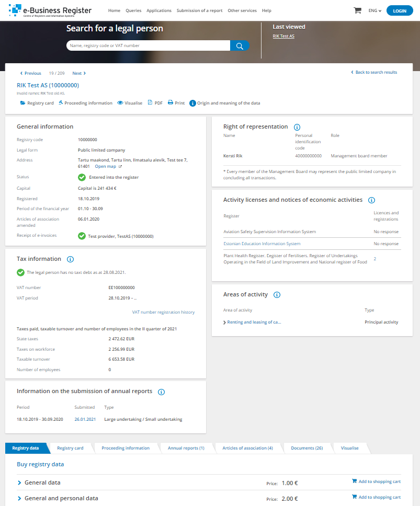Switch to Proceeding information tab

tap(126, 448)
